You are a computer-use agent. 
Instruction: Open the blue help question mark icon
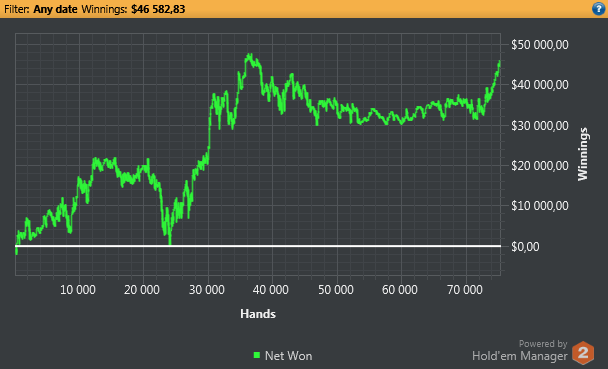[599, 9]
